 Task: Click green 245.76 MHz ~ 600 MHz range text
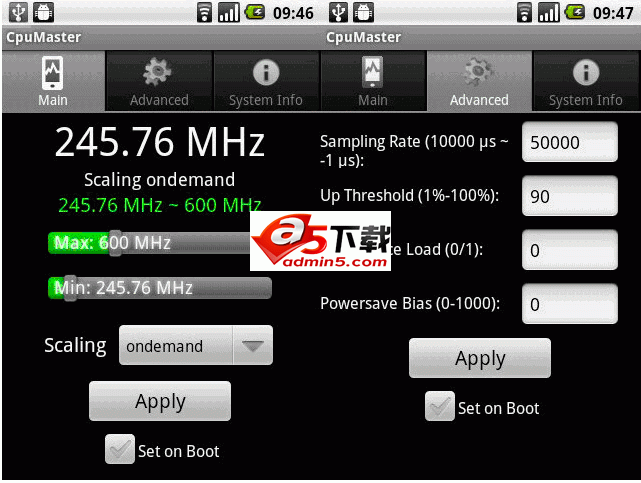coord(159,205)
